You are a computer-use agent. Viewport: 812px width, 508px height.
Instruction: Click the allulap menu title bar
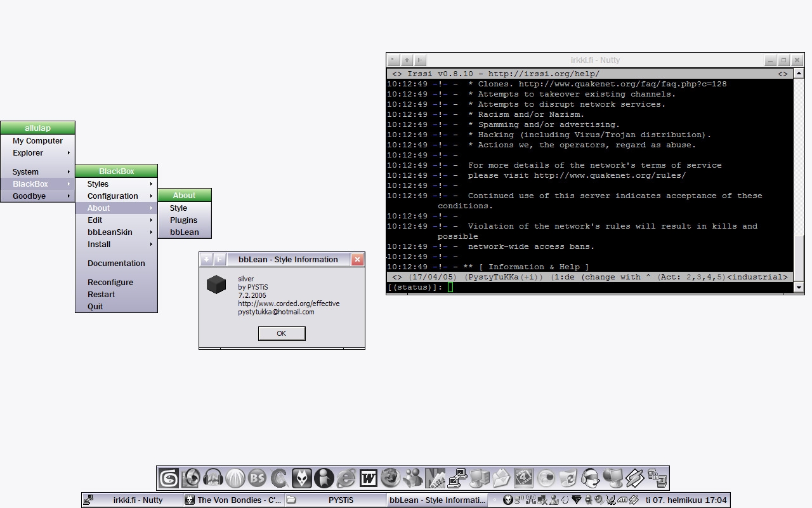tap(37, 128)
